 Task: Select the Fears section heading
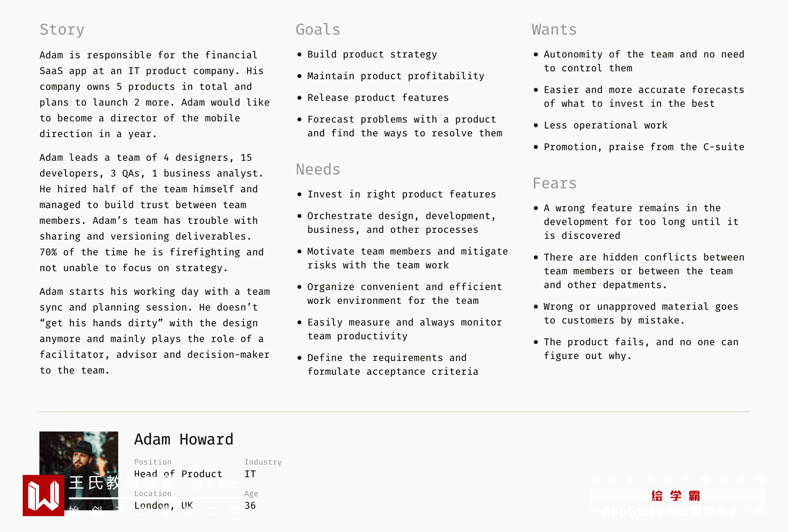(x=554, y=184)
